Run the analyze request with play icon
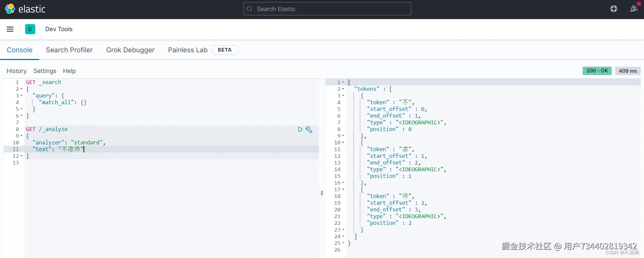Viewport: 644px width, 258px height. coord(300,129)
